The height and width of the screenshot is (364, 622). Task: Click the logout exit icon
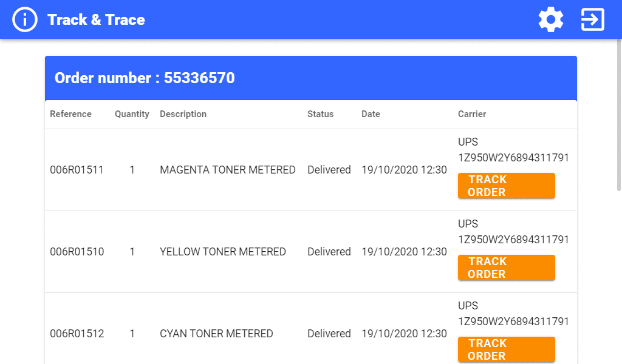click(x=592, y=20)
